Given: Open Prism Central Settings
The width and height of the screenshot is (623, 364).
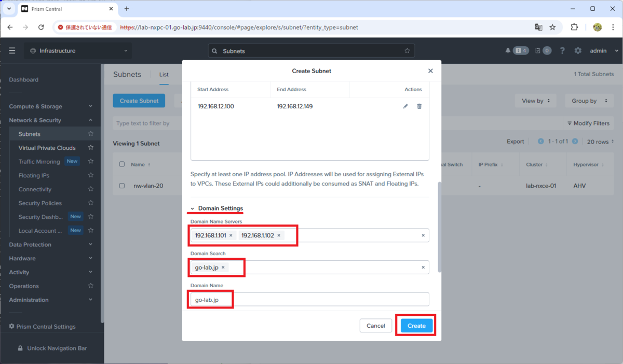Looking at the screenshot, I should 43,327.
